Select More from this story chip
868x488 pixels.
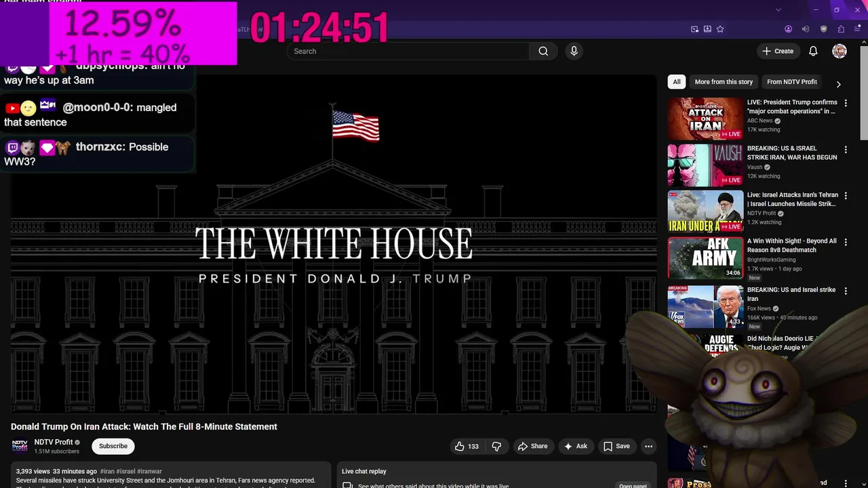(x=724, y=82)
